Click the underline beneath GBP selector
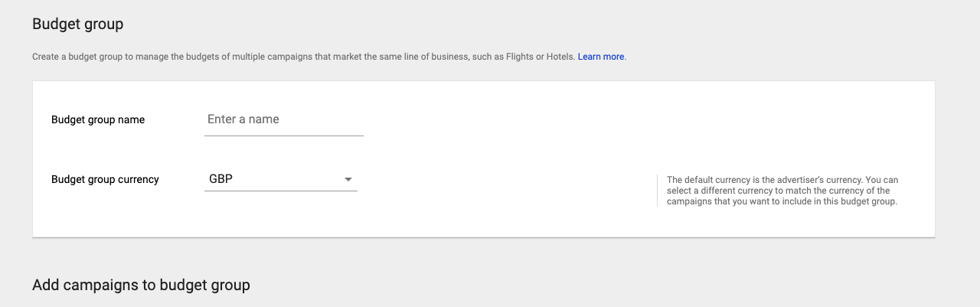This screenshot has height=307, width=980. (280, 191)
